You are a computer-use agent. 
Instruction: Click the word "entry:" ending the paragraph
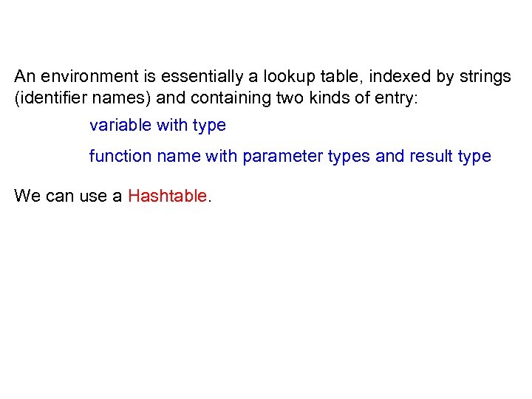point(395,99)
